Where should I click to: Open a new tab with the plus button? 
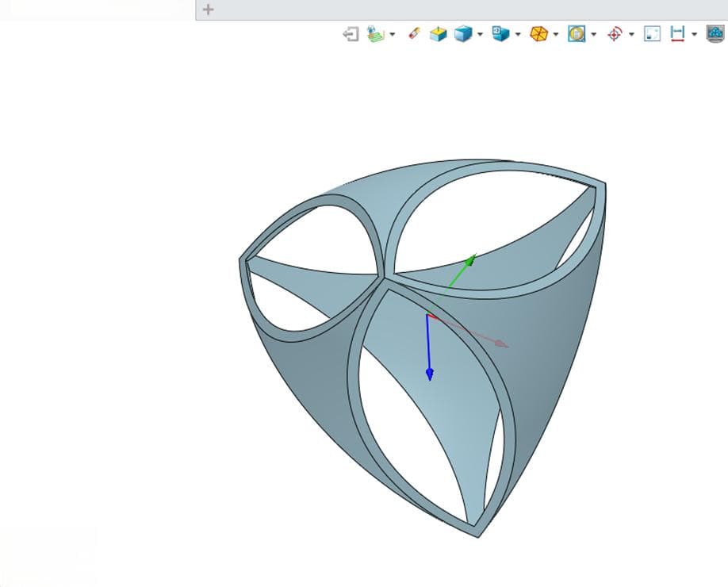(x=208, y=10)
